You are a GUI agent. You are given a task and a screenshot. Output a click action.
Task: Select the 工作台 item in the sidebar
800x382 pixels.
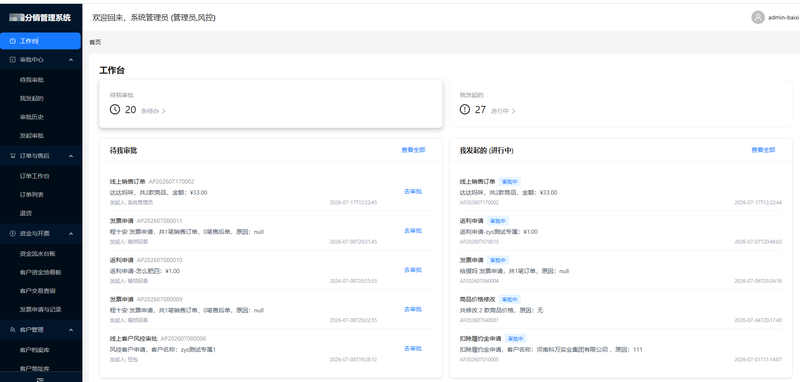click(x=40, y=41)
